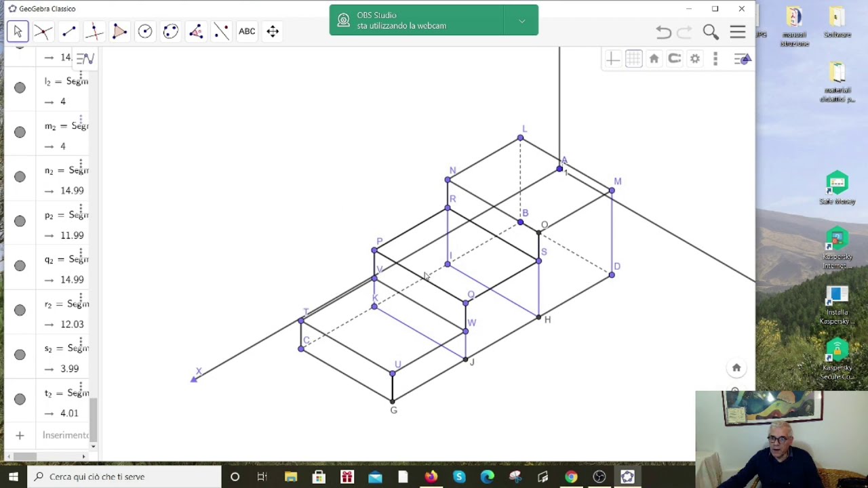
Task: Open more options for segment t₂
Action: [x=81, y=388]
